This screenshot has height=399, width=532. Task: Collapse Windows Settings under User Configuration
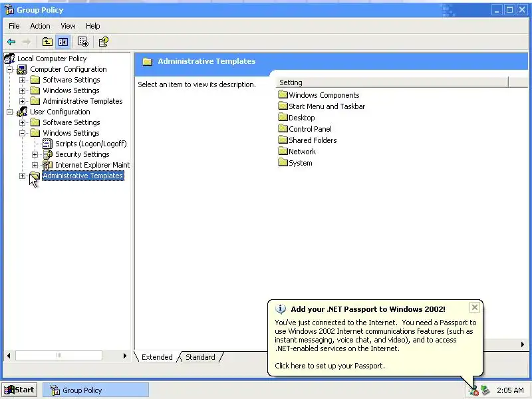(22, 134)
